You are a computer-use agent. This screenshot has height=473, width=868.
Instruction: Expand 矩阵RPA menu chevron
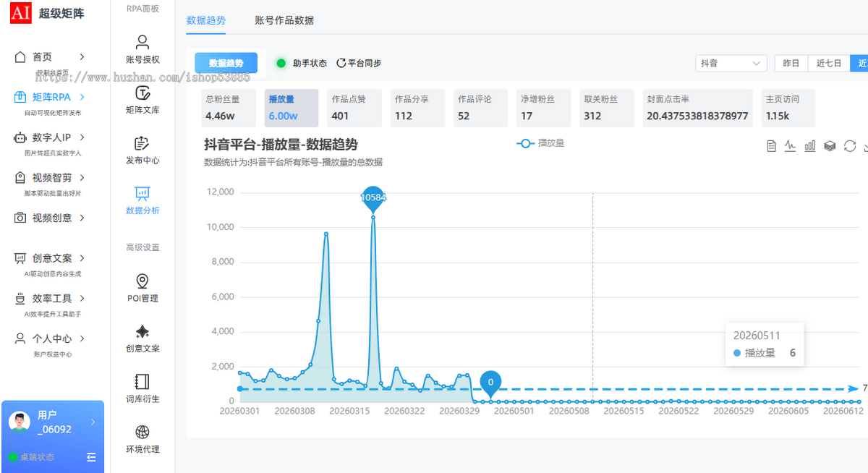click(x=82, y=97)
